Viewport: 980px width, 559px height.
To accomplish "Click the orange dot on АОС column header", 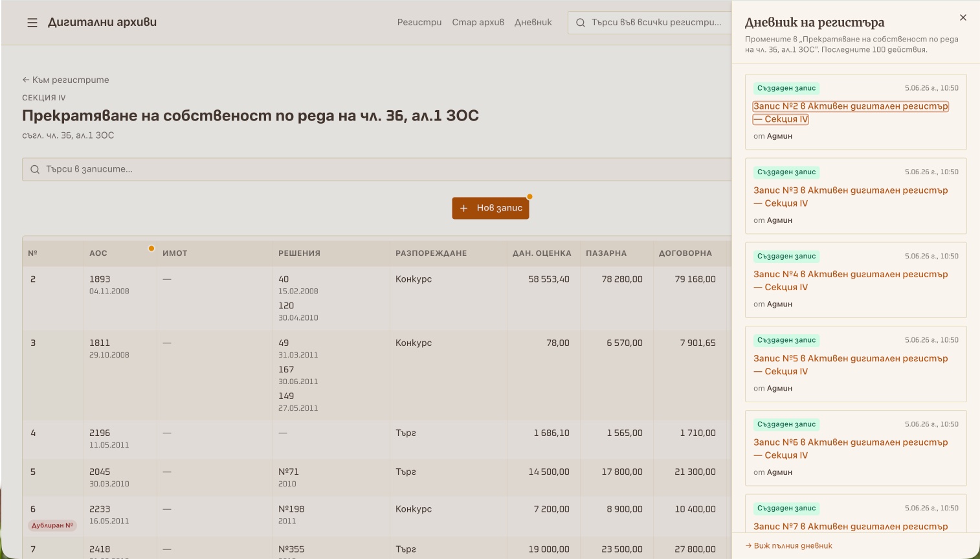I will [x=151, y=248].
